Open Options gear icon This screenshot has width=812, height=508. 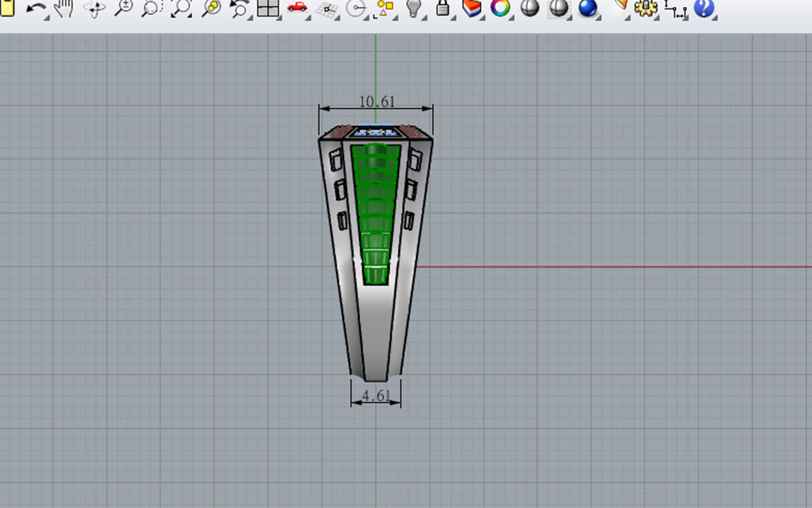[x=646, y=8]
